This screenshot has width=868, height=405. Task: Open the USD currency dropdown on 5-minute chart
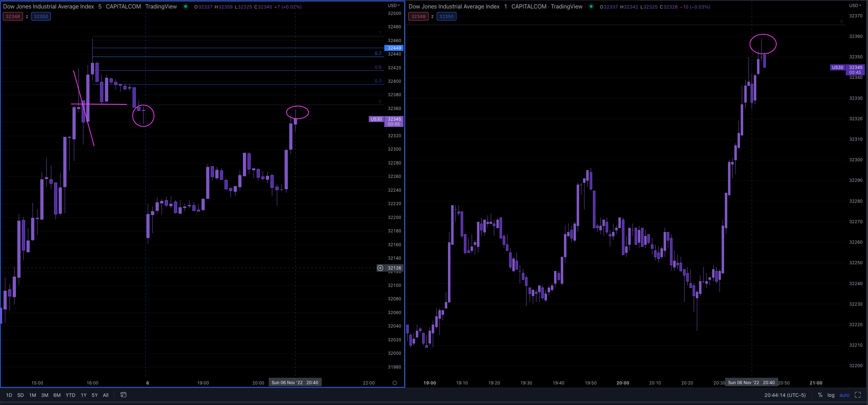tap(392, 6)
